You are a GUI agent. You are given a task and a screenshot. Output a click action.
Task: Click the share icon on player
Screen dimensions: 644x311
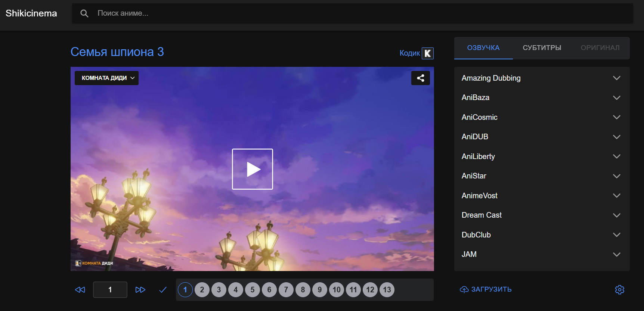point(420,78)
